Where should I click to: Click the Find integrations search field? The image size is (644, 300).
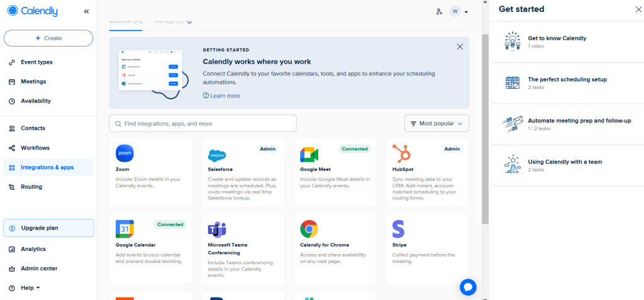tap(203, 123)
